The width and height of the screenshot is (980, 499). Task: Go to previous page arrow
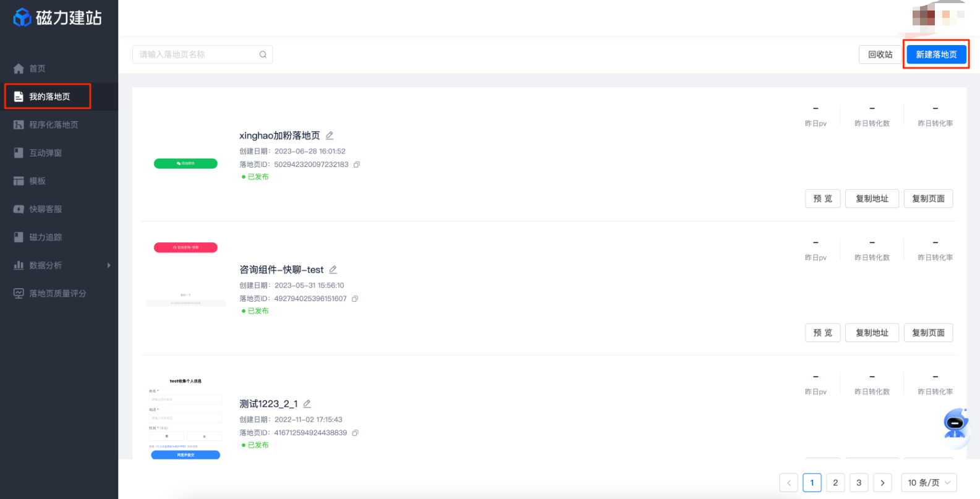coord(789,483)
